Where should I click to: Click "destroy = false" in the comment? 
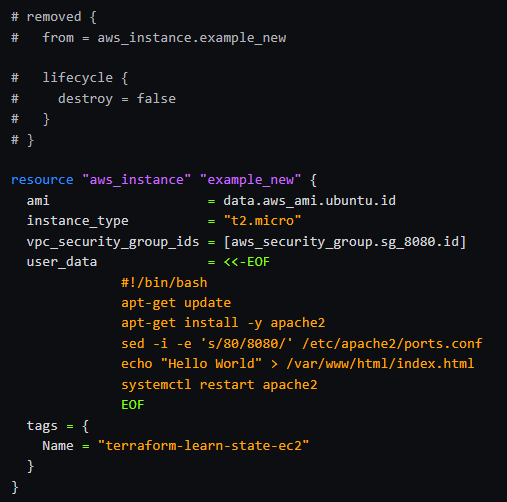click(x=117, y=99)
